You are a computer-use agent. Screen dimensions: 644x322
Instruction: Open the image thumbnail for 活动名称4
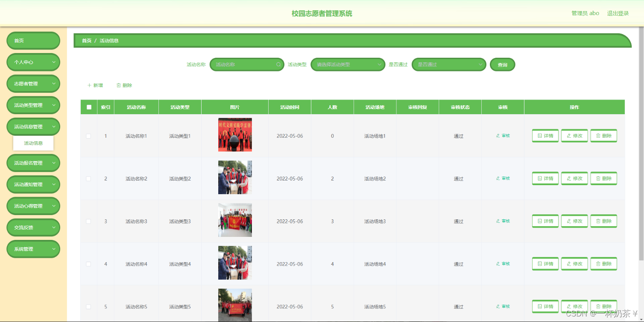[x=235, y=263]
